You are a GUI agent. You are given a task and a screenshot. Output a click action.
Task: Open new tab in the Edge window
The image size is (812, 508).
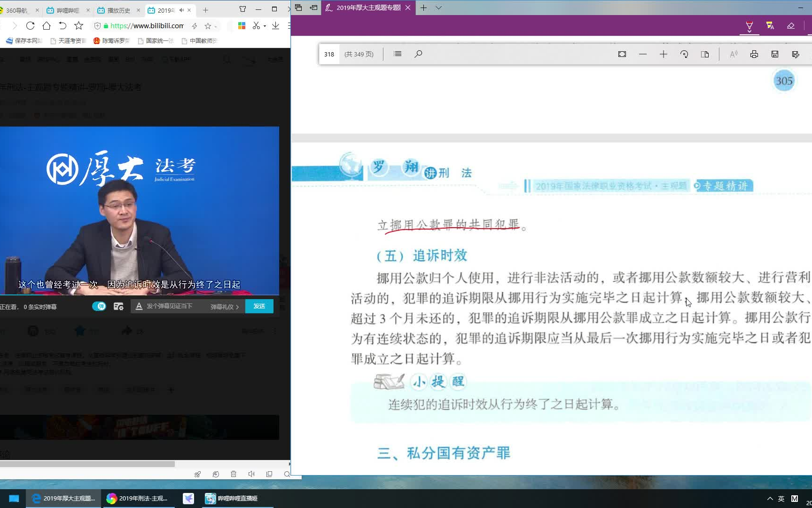pos(423,8)
